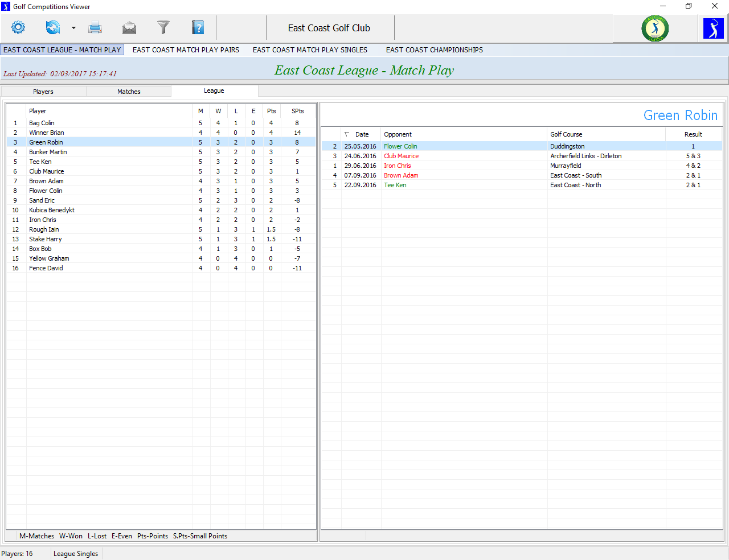The image size is (729, 560).
Task: Select player Bag Colin row
Action: [161, 123]
